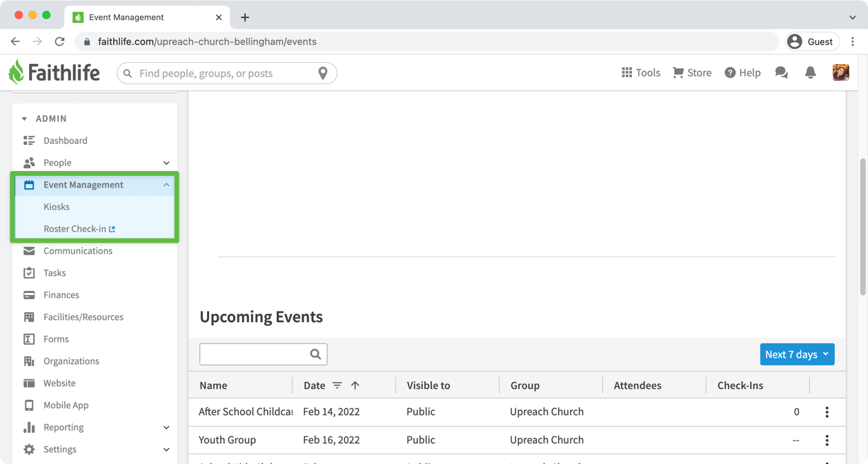Viewport: 868px width, 464px height.
Task: Select Event Management in the sidebar
Action: pos(83,185)
